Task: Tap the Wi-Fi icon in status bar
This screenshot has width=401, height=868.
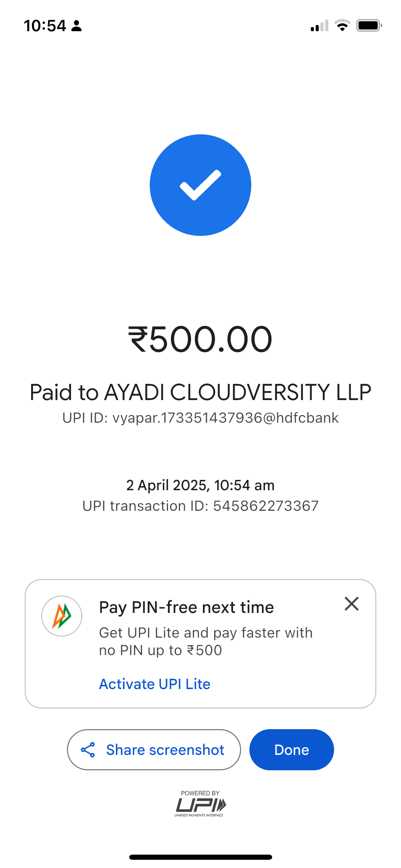Action: coord(342,26)
